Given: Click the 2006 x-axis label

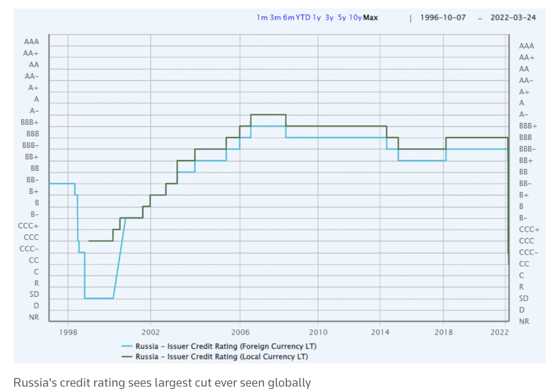Looking at the screenshot, I should click(240, 332).
